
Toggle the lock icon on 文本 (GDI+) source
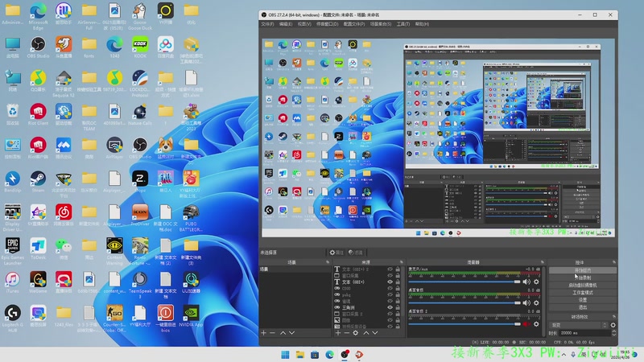[x=398, y=282]
